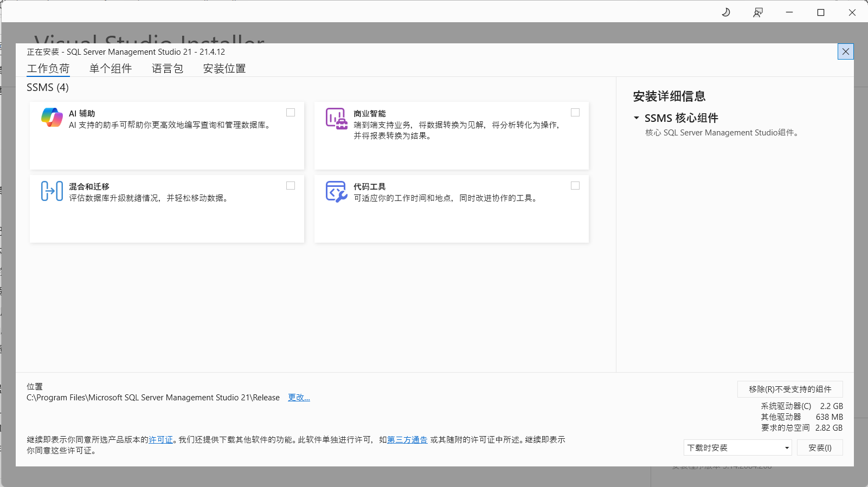
Task: Click the 安装详细信息 heading
Action: pos(669,96)
